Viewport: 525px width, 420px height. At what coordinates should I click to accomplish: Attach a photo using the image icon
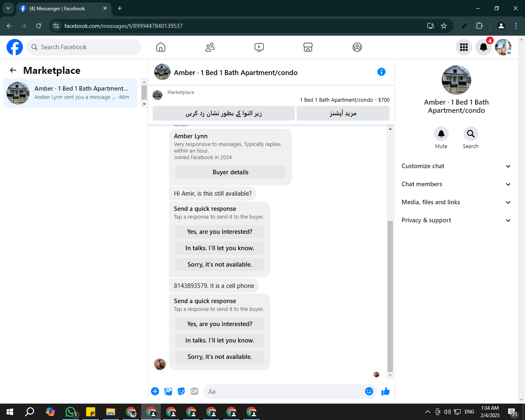(168, 391)
